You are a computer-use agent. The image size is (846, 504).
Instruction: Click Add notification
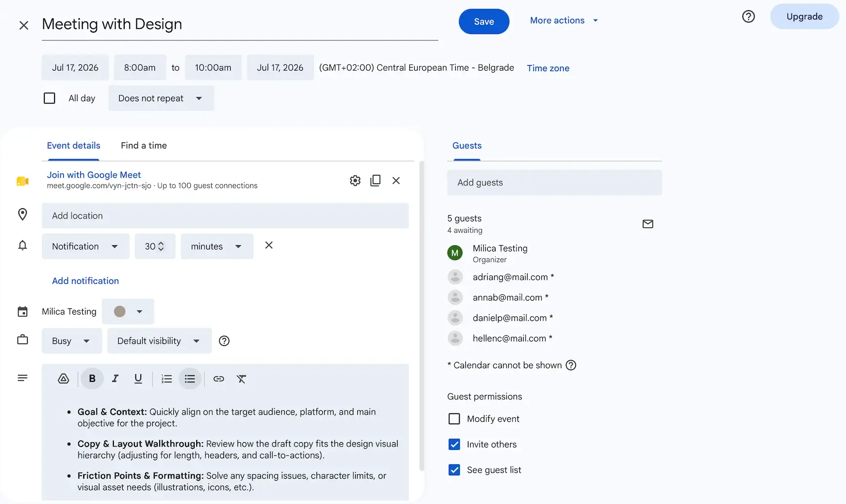click(x=85, y=281)
